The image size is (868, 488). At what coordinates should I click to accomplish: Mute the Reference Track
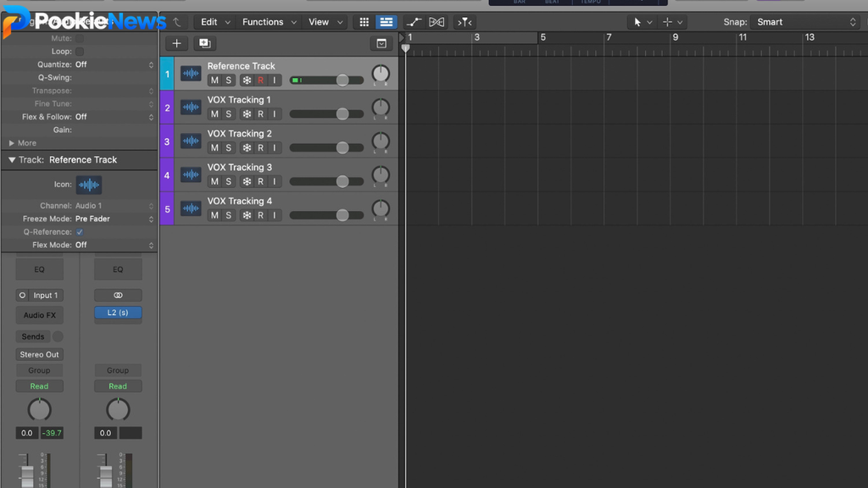(214, 80)
